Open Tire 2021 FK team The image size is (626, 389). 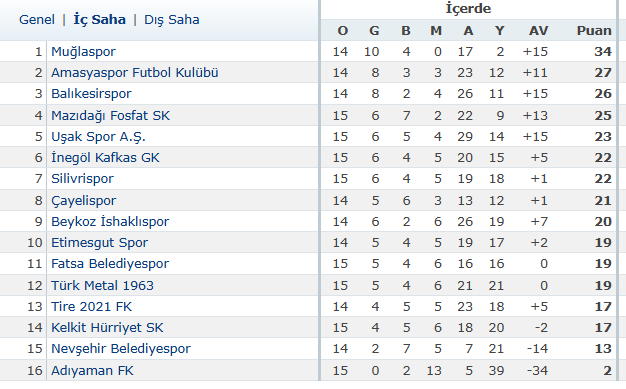click(x=91, y=307)
